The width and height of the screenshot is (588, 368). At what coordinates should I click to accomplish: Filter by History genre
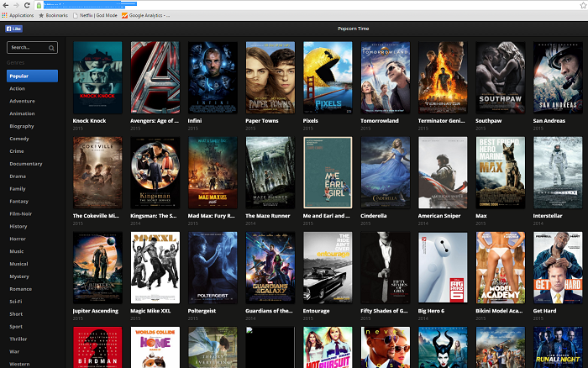tap(18, 226)
